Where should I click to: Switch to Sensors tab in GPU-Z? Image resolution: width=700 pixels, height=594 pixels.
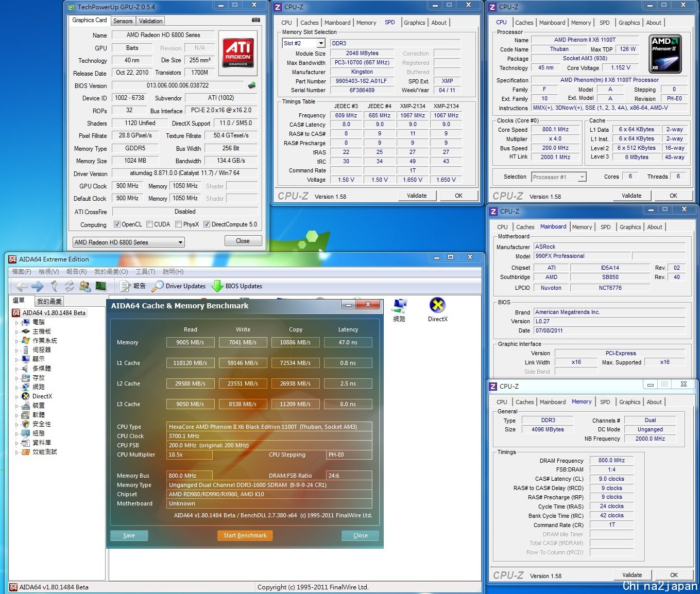[x=123, y=21]
